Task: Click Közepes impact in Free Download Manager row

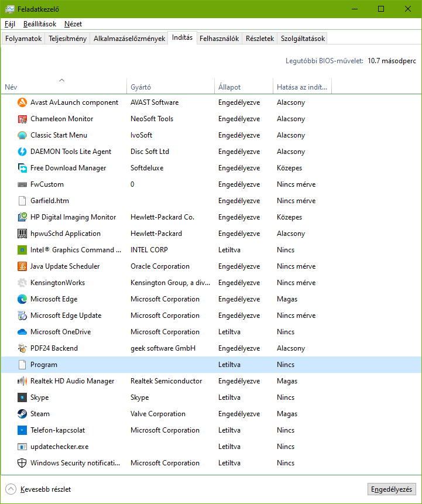Action: coord(289,168)
